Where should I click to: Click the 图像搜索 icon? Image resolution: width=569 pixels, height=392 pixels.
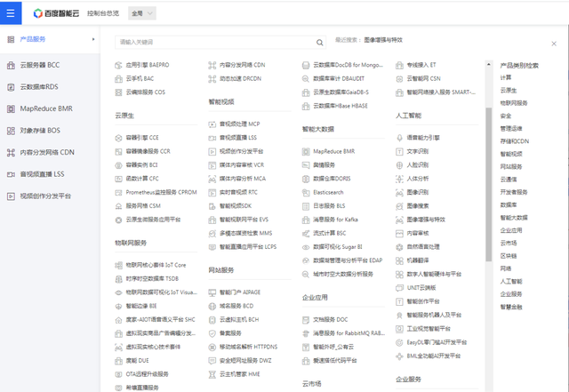(x=399, y=206)
